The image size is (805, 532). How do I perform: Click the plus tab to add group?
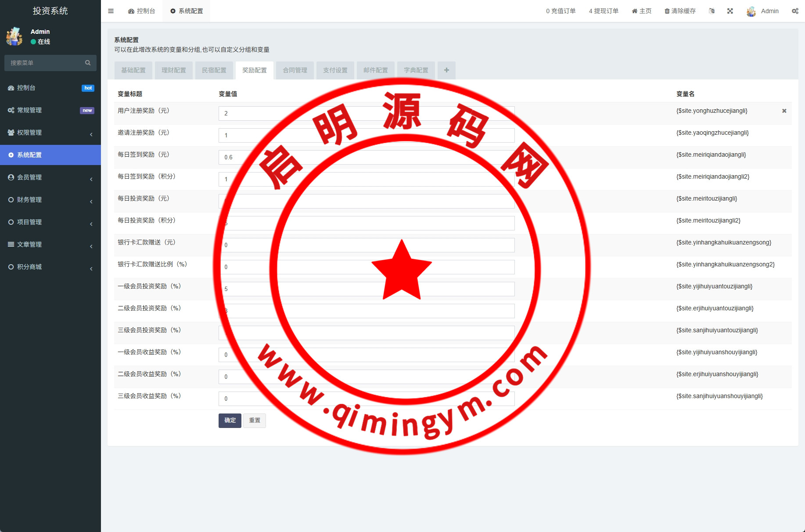(x=446, y=70)
